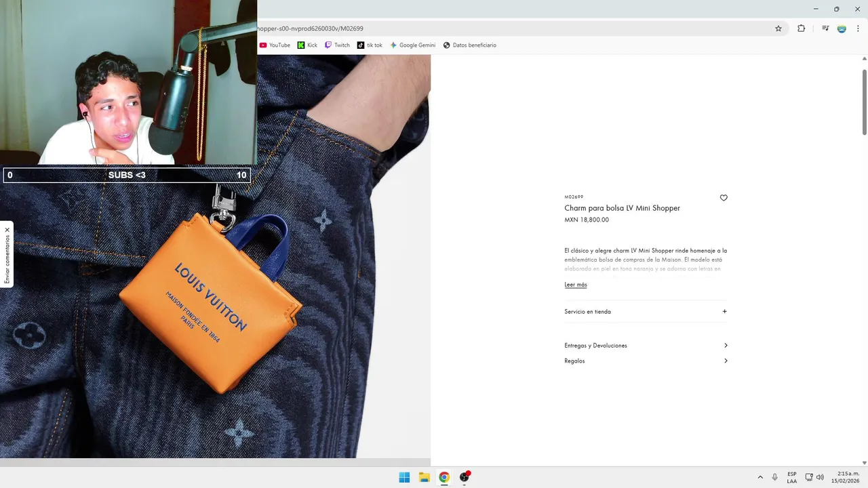The width and height of the screenshot is (868, 488).
Task: Close the Enviar comentarios side tab
Action: (x=7, y=230)
